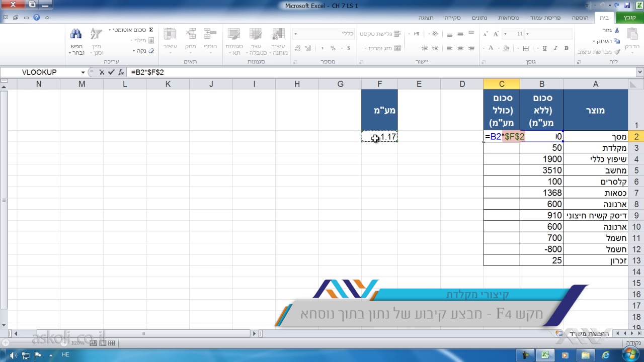The width and height of the screenshot is (644, 362).
Task: Click the Format Painter (מברשת עיצוב) button
Action: coord(599,52)
